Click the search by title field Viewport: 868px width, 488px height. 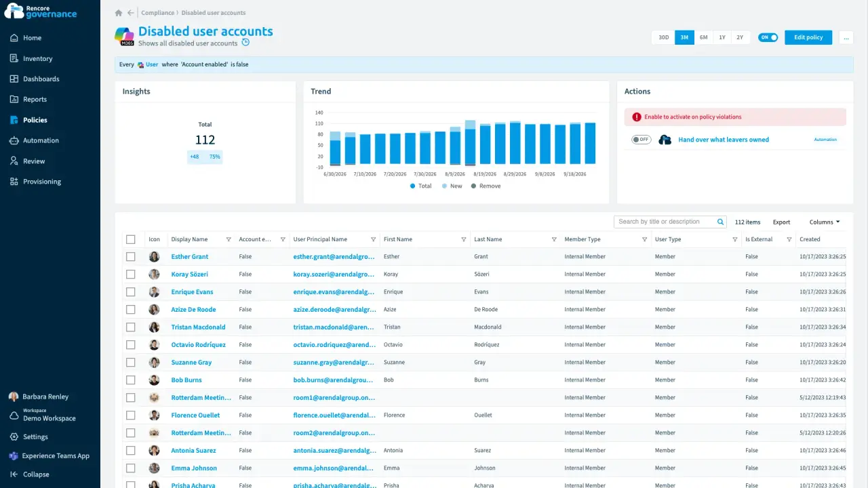tap(666, 222)
